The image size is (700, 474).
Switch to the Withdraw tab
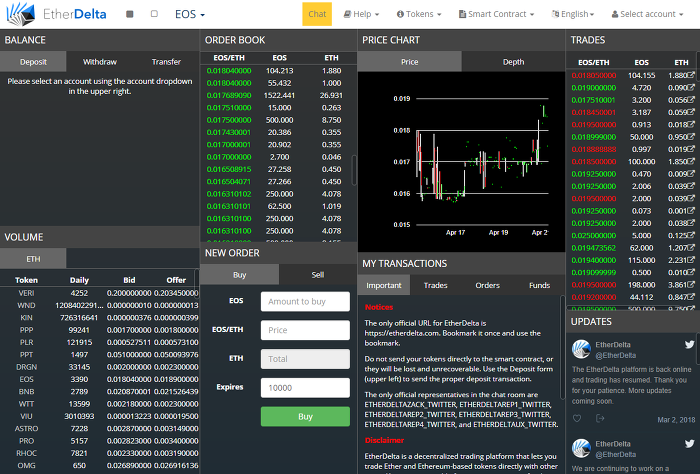[x=100, y=62]
